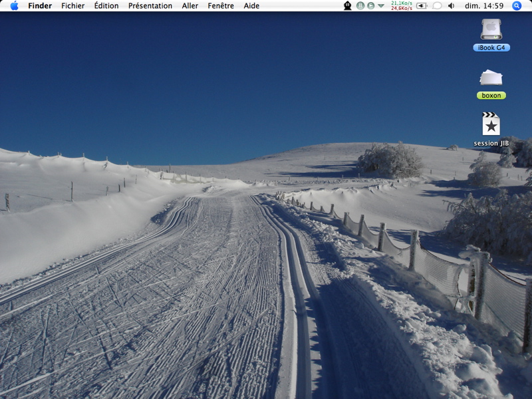Open the Présentation menu
532x399 pixels.
(x=150, y=6)
